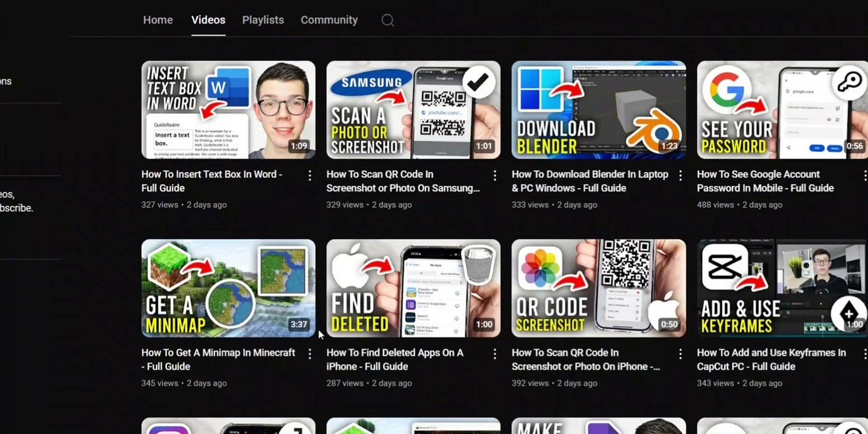Open the Community tab
The image size is (868, 434).
(329, 20)
